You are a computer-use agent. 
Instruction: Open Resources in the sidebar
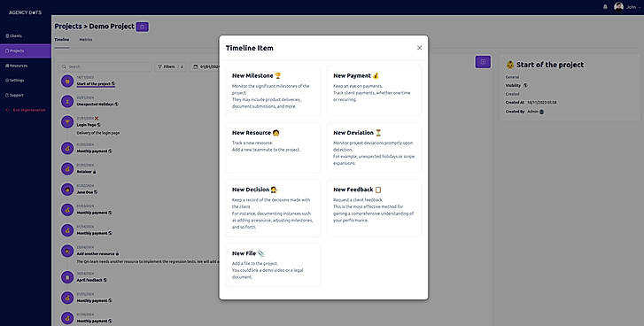point(25,66)
